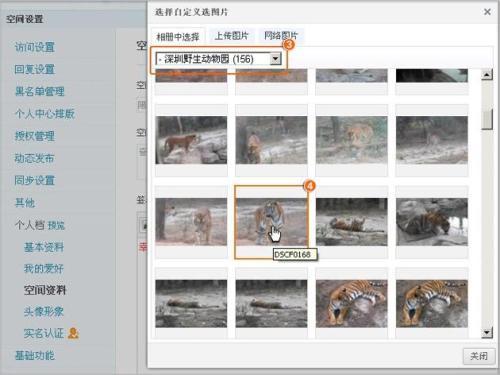The width and height of the screenshot is (500, 375).
Task: Click the 关闭 button
Action: [479, 356]
